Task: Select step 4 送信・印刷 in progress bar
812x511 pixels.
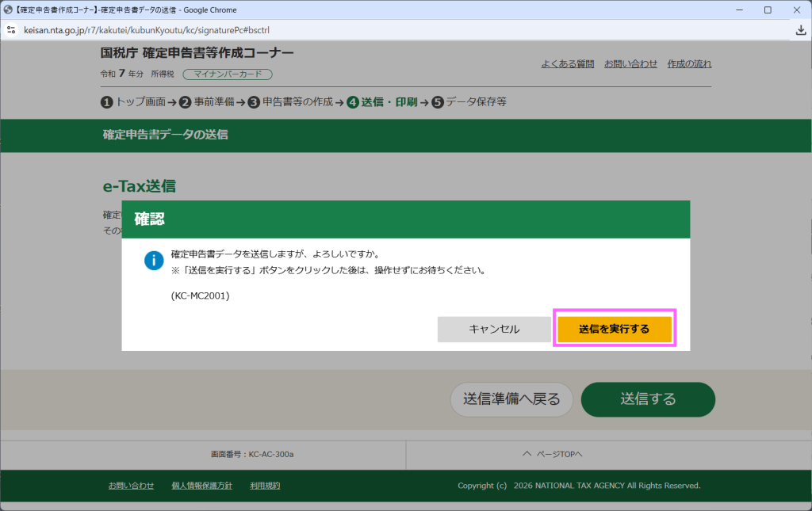Action: click(x=382, y=102)
